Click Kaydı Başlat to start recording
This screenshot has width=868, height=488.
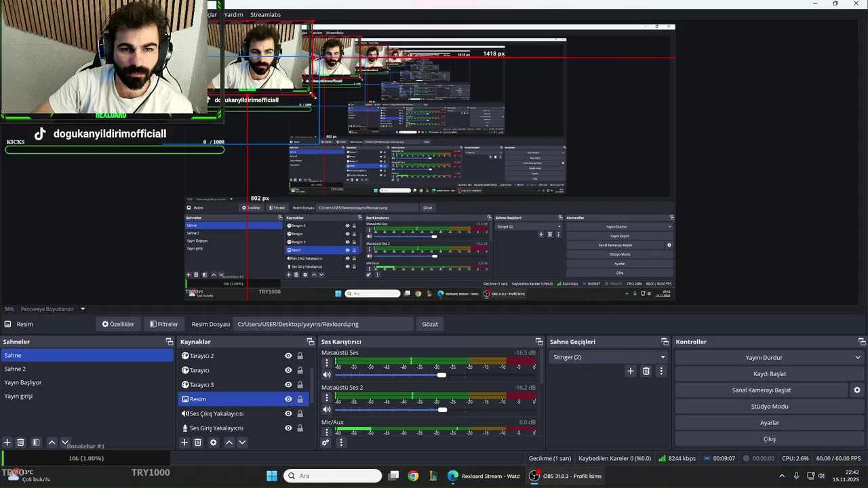770,374
